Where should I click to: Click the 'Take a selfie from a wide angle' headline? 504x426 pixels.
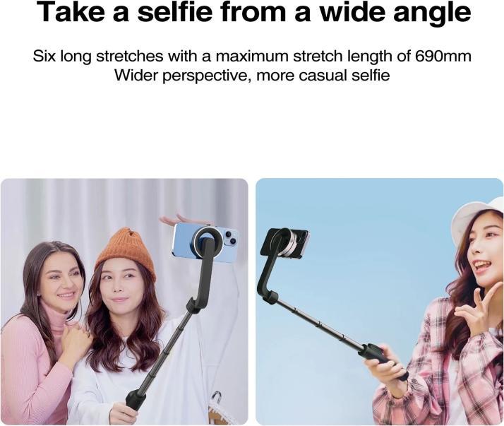click(253, 12)
